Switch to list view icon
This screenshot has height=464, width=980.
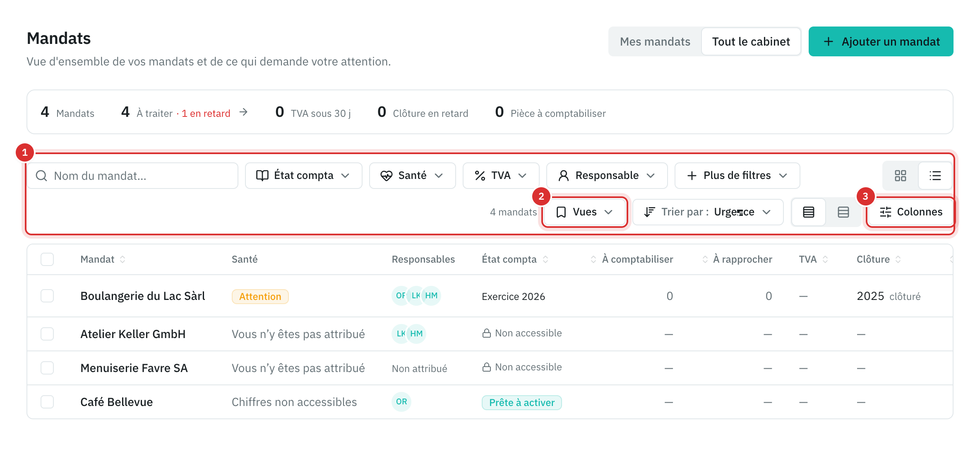935,176
